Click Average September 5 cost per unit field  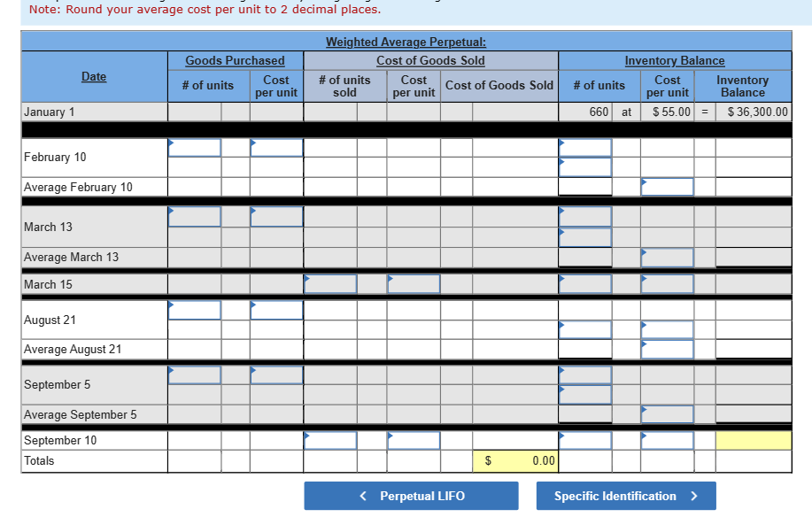(x=667, y=414)
